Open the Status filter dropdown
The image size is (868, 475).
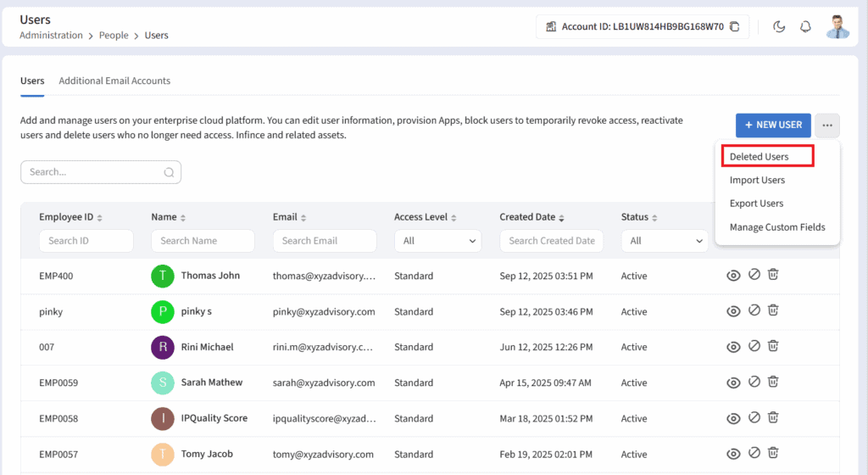click(x=664, y=241)
